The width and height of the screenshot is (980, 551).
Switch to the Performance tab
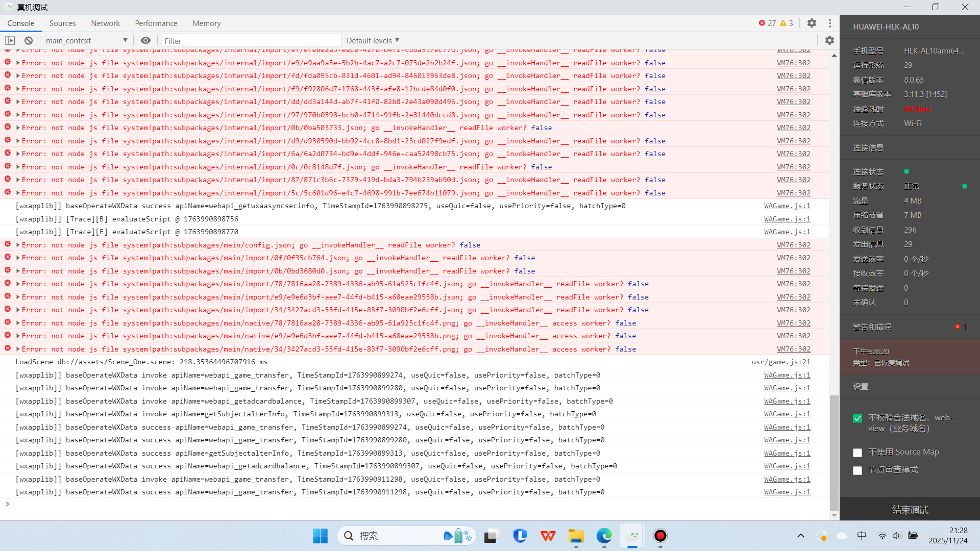156,23
